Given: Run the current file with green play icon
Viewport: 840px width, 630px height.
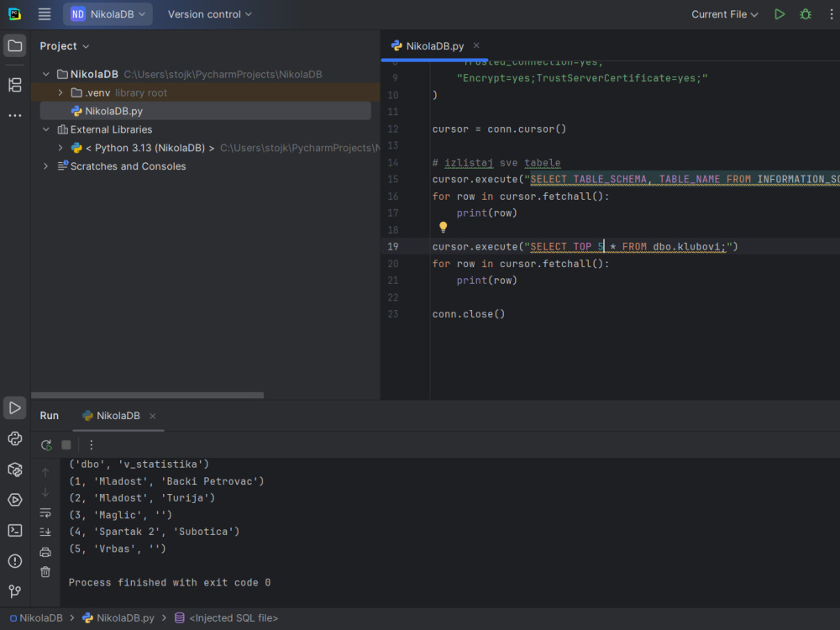Looking at the screenshot, I should click(x=780, y=14).
